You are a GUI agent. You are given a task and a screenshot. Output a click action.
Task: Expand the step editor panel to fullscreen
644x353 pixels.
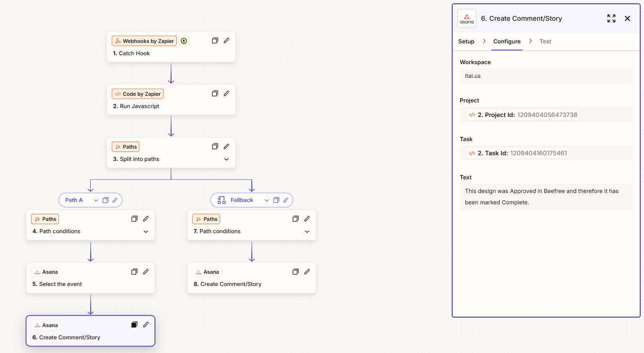pos(611,18)
